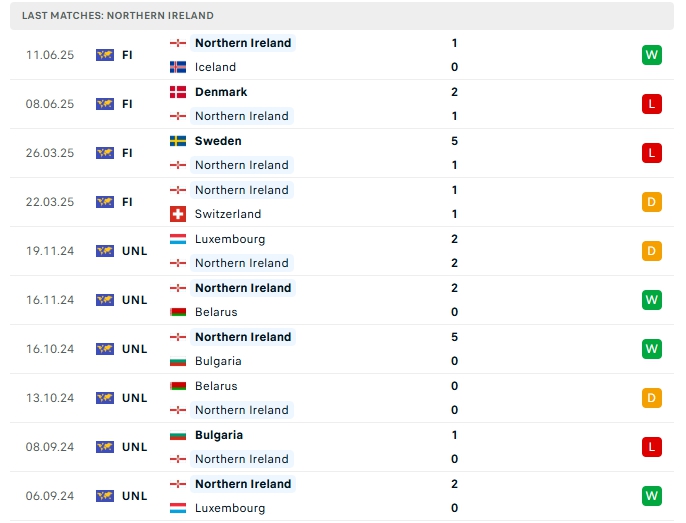Click the Last Matches: Northern Ireland header
Screen dimensions: 686x523
[342, 16]
